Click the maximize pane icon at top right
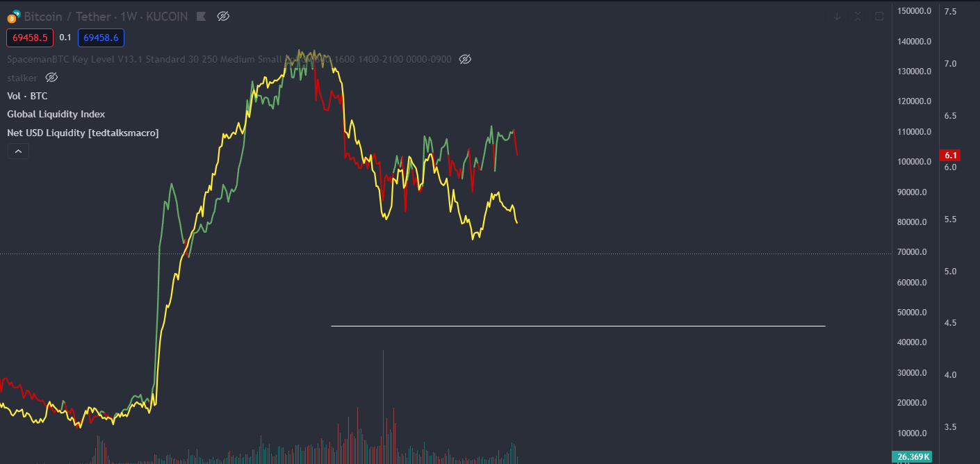980x464 pixels. click(879, 16)
